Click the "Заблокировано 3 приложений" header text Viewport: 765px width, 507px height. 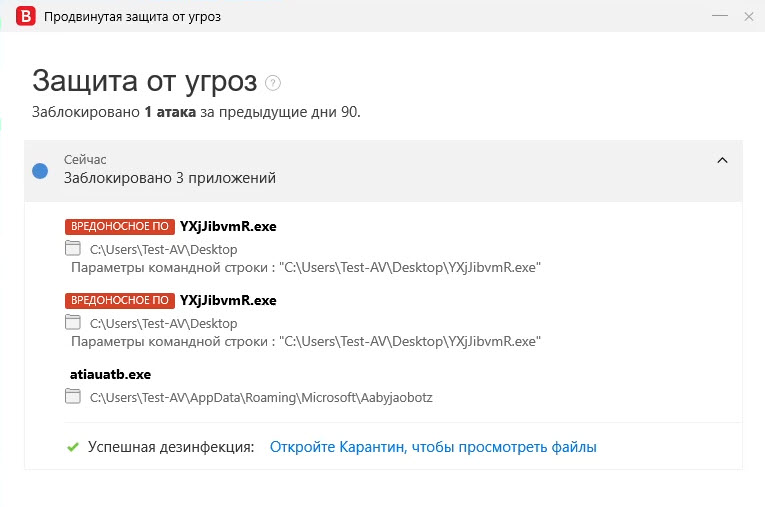tap(170, 178)
